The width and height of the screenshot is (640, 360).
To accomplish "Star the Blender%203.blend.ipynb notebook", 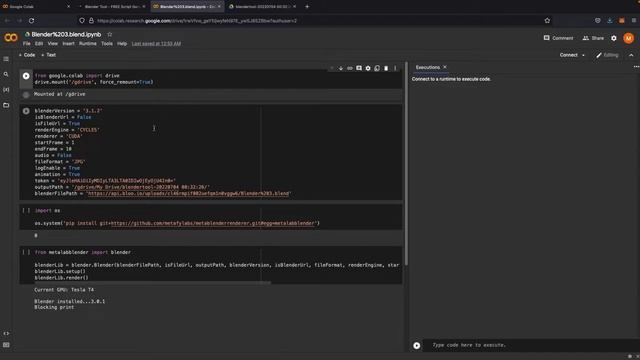I will point(109,34).
